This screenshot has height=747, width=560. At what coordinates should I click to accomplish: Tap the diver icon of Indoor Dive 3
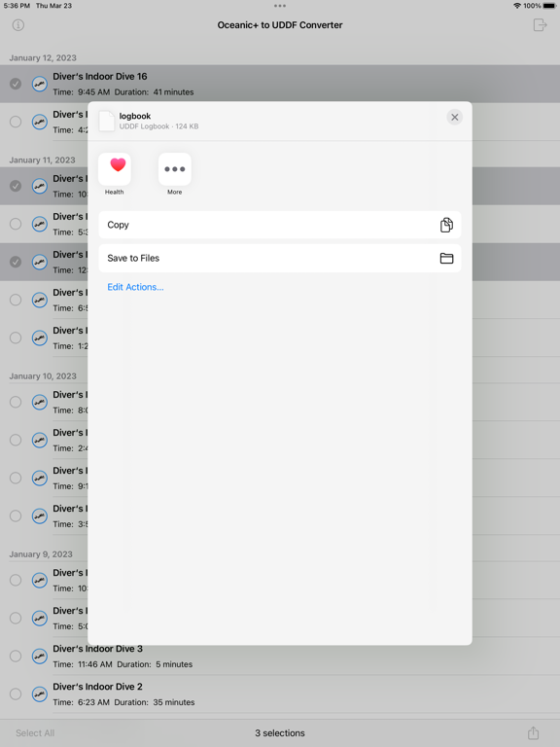pos(40,656)
